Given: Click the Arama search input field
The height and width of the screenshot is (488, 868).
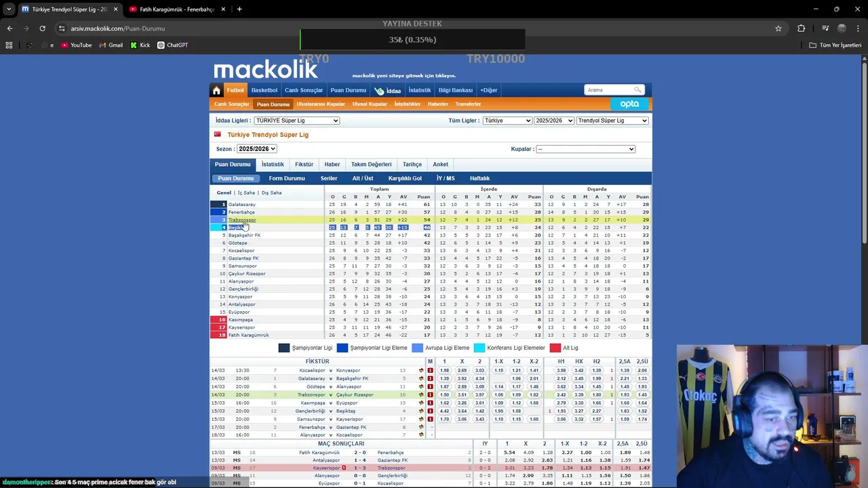Looking at the screenshot, I should pyautogui.click(x=610, y=89).
